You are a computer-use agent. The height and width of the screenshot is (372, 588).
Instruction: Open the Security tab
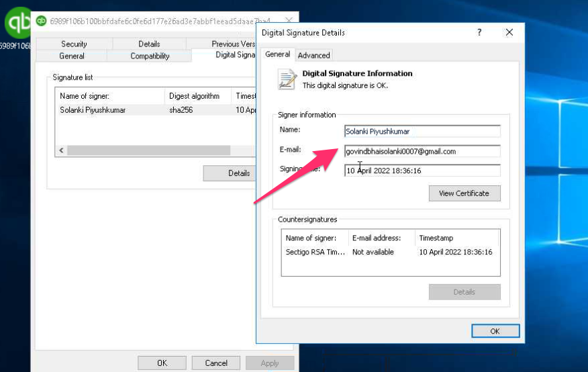click(74, 44)
